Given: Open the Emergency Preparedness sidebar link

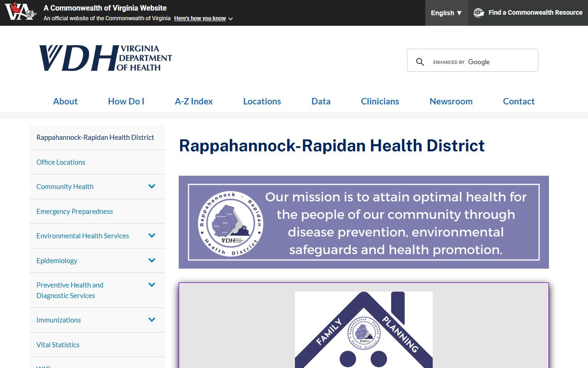Looking at the screenshot, I should [x=74, y=211].
